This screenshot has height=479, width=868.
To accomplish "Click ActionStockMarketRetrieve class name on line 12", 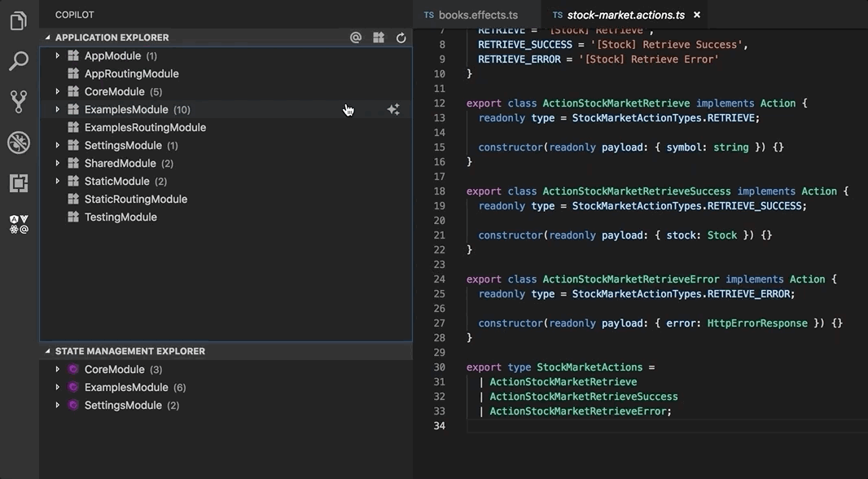I will [x=616, y=103].
